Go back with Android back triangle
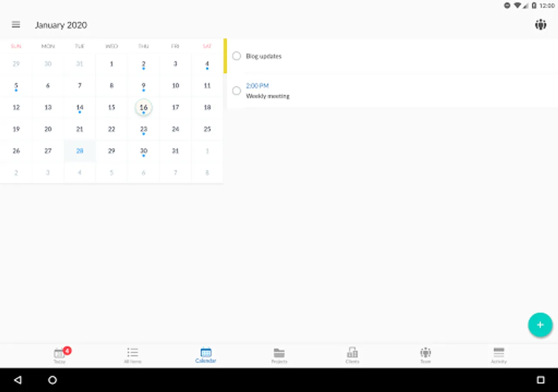558x392 pixels. click(x=17, y=380)
